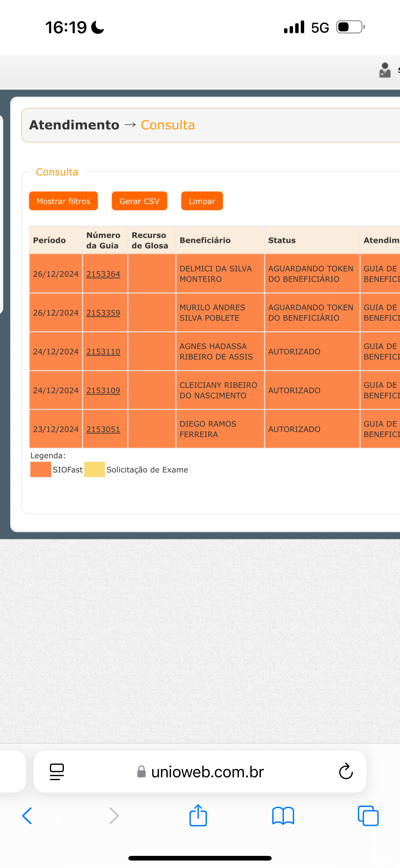Open guia number 2153359
Image resolution: width=400 pixels, height=868 pixels.
103,313
